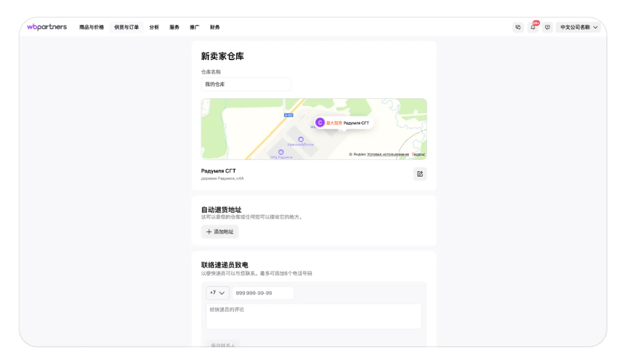Switch to the 财务 menu
The height and width of the screenshot is (364, 626).
(215, 27)
